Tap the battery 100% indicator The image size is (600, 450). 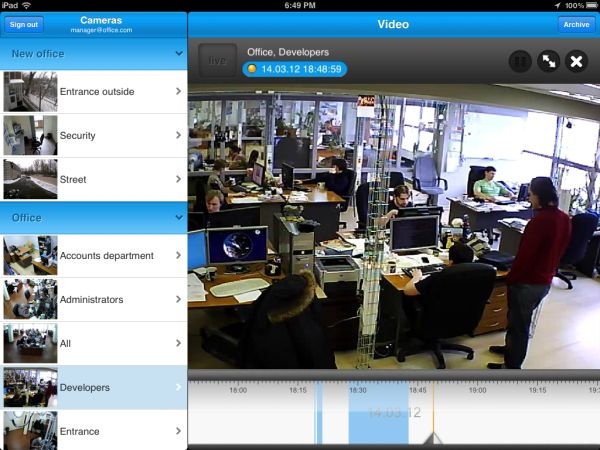[x=581, y=5]
